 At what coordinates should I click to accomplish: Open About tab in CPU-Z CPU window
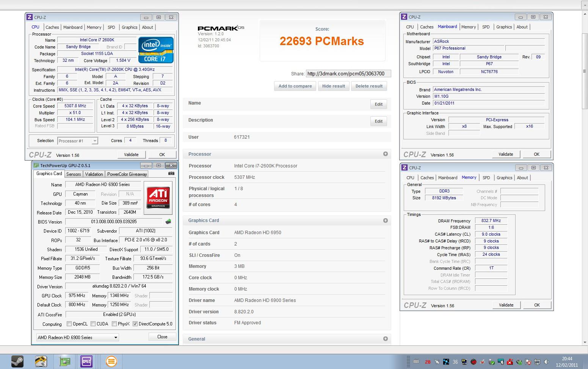pyautogui.click(x=147, y=27)
